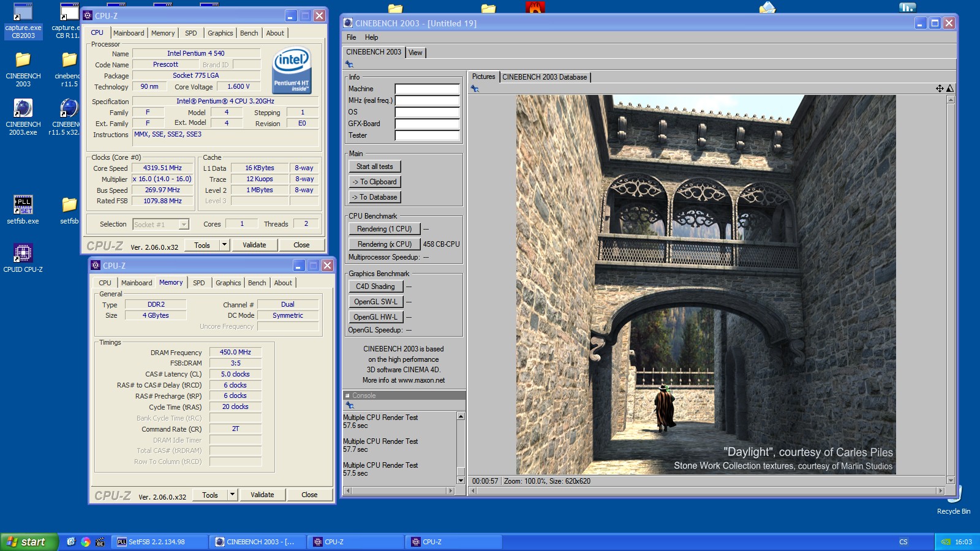Image resolution: width=980 pixels, height=551 pixels.
Task: Run Rendering (1 CPU) benchmark
Action: click(385, 229)
